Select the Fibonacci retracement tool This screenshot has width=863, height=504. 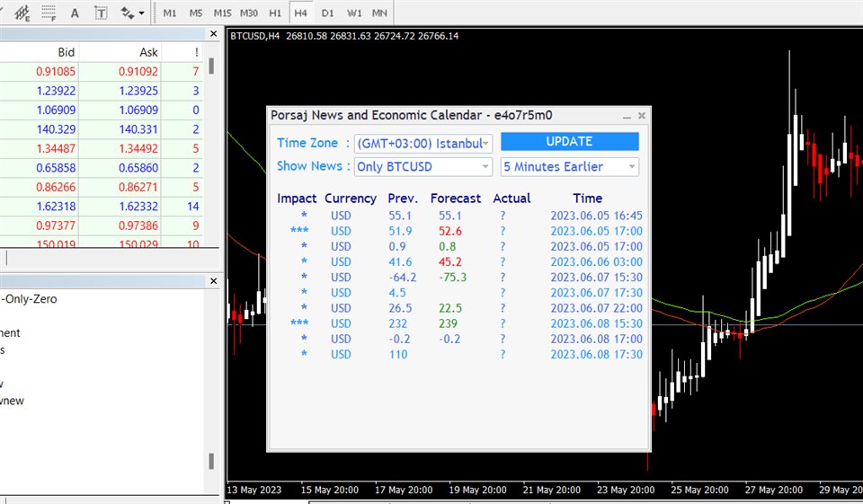tap(49, 13)
